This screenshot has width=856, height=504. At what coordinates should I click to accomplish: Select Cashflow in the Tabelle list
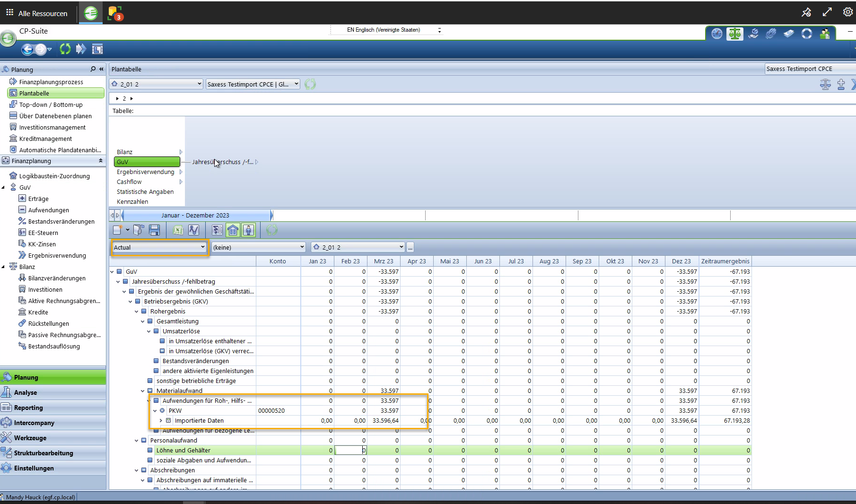129,182
